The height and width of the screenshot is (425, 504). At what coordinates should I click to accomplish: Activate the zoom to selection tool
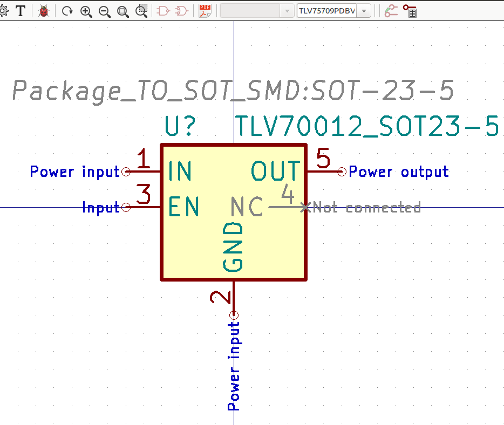click(x=141, y=11)
